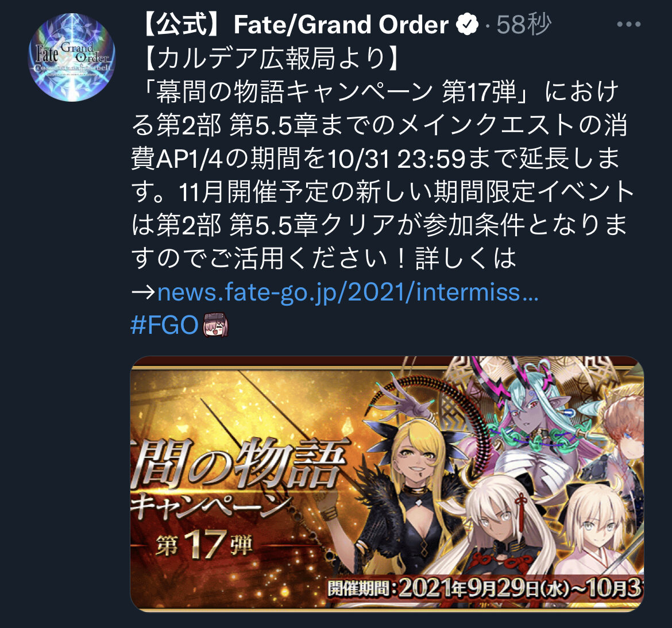Screen dimensions: 672x628
Task: Open the three-dot more options menu
Action: click(x=629, y=25)
